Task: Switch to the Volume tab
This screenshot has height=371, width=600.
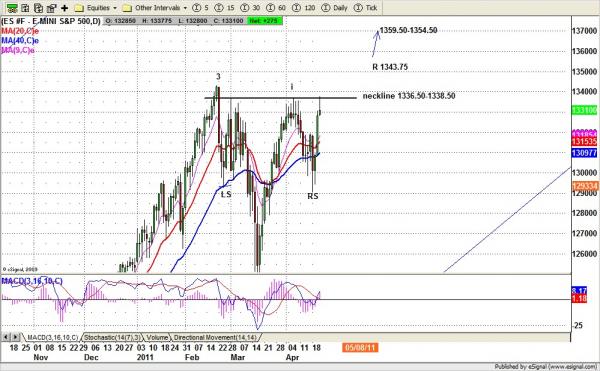Action: pyautogui.click(x=157, y=337)
